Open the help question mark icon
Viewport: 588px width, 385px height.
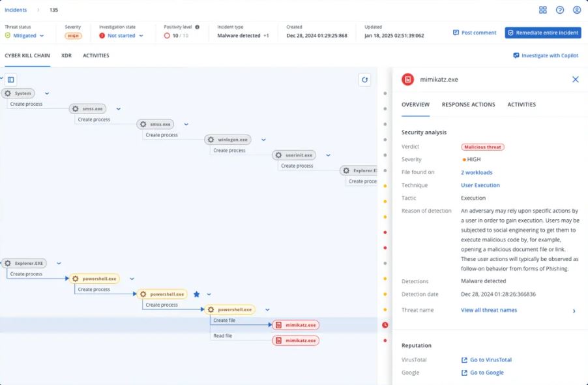coord(560,10)
